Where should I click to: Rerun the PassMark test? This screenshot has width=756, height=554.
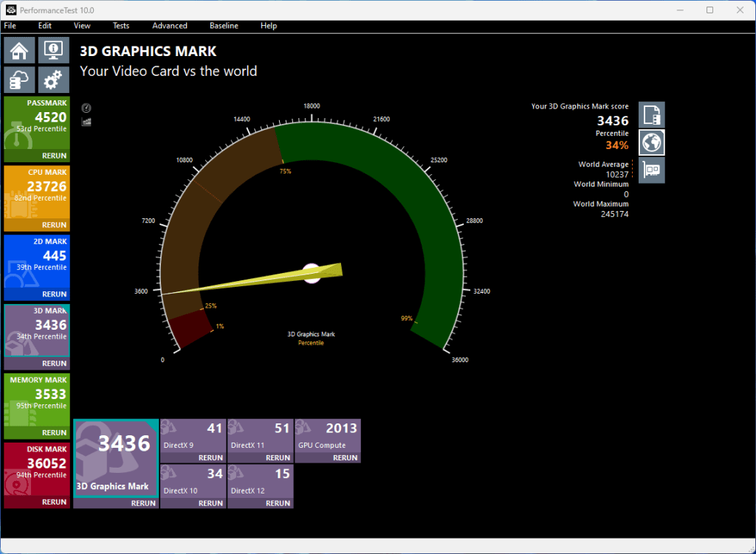(x=54, y=156)
